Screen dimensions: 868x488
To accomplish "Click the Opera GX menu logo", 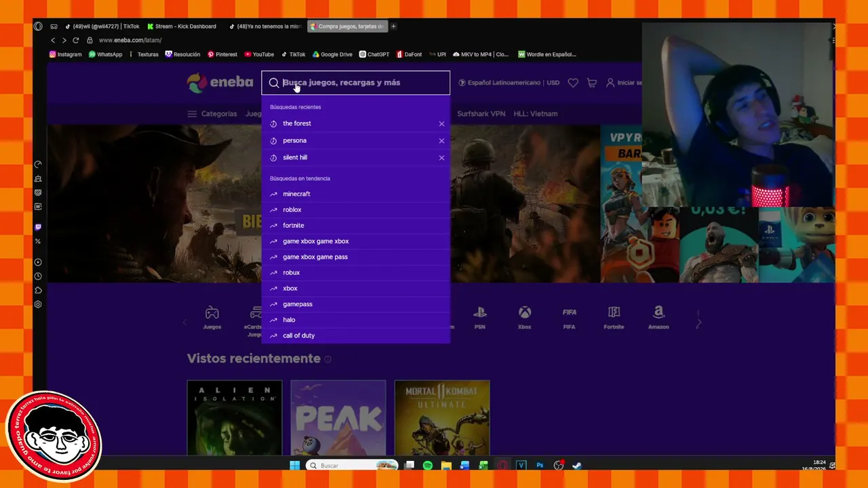I will pyautogui.click(x=38, y=26).
